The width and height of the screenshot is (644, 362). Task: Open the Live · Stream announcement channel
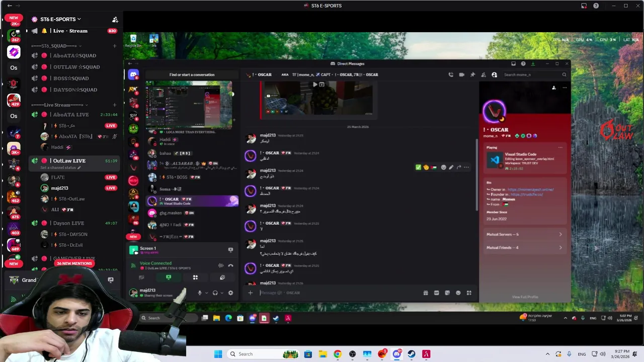click(x=70, y=31)
